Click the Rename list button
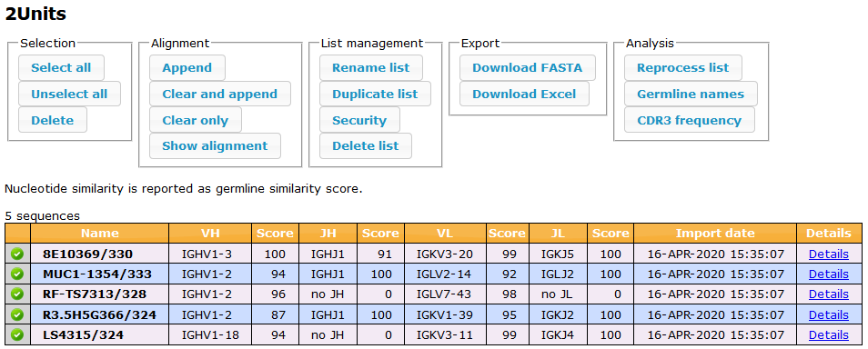Image resolution: width=868 pixels, height=349 pixels. tap(371, 68)
